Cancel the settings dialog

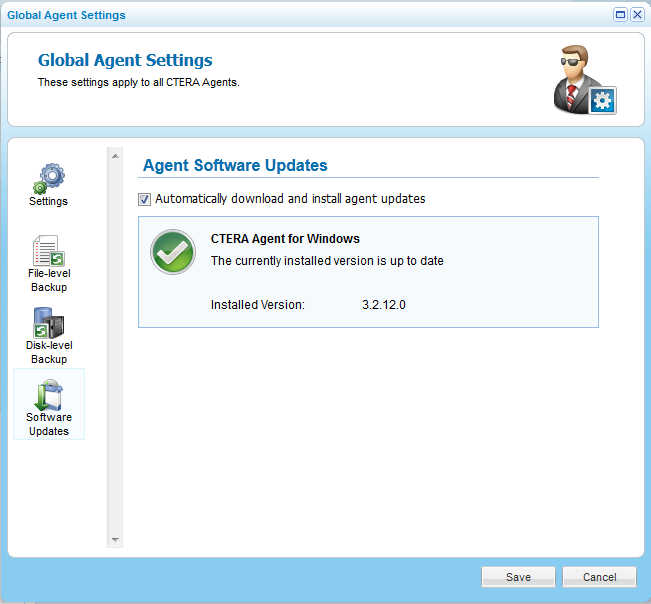599,577
